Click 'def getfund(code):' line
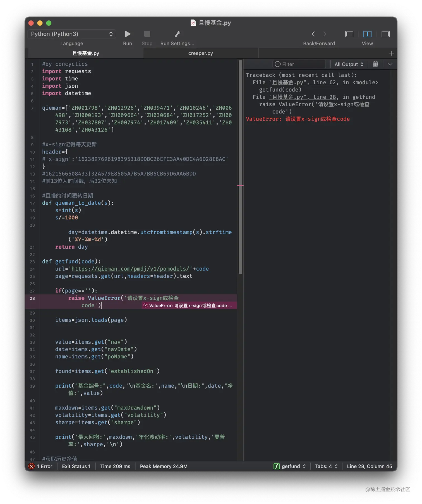 point(71,261)
